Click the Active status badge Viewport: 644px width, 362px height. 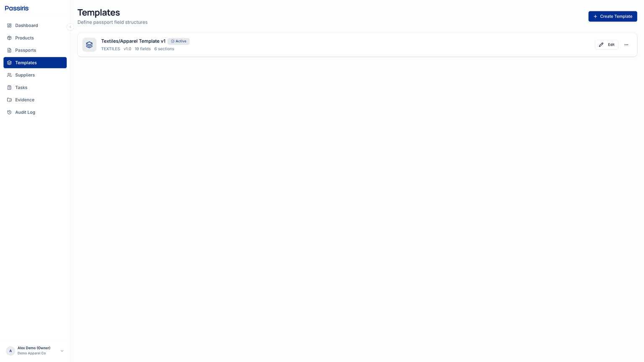(178, 41)
